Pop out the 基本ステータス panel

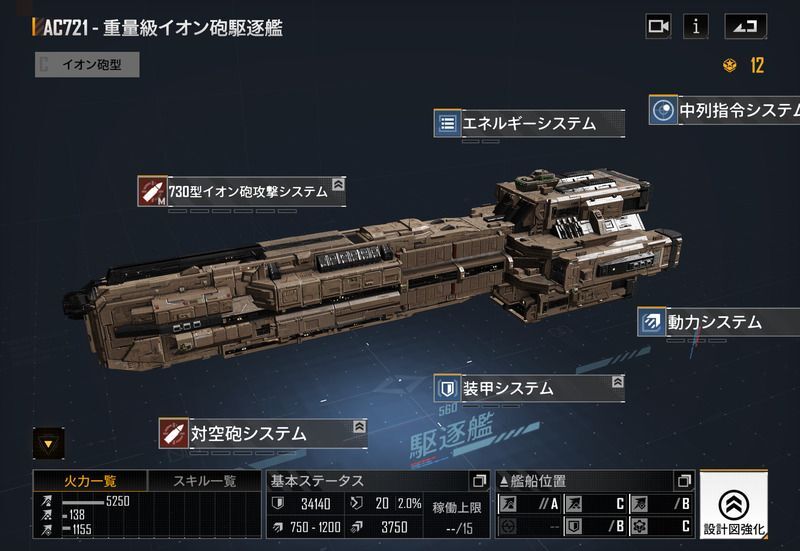(479, 481)
